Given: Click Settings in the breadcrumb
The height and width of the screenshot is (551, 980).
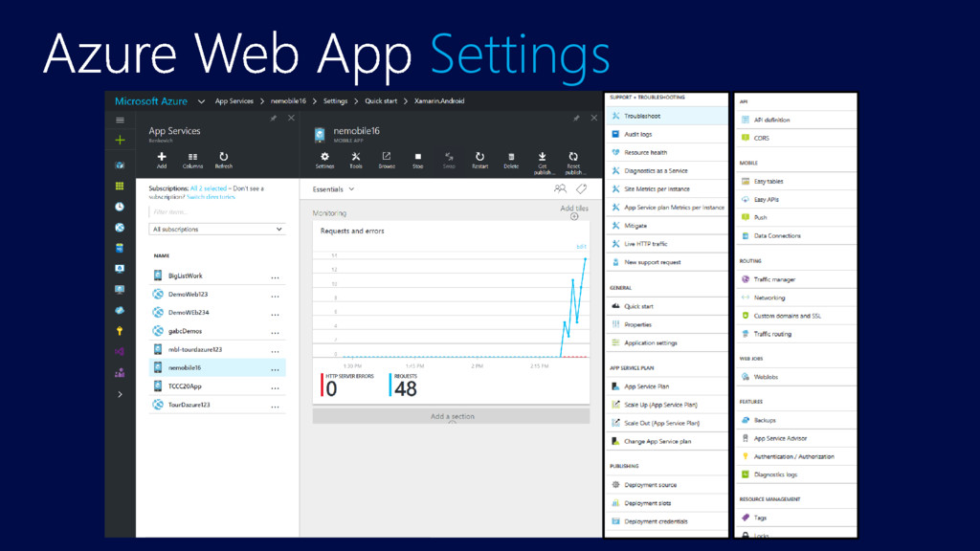Looking at the screenshot, I should pos(335,101).
